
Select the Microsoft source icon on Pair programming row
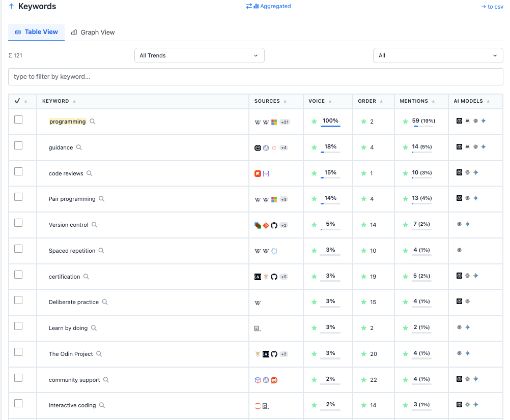(274, 199)
